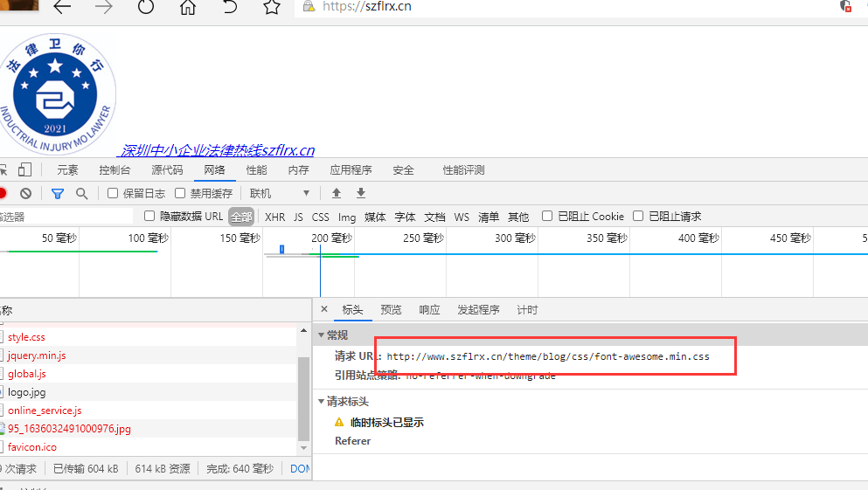Screen dimensions: 868x490
Task: Open network search with the magnifier icon
Action: click(x=82, y=193)
